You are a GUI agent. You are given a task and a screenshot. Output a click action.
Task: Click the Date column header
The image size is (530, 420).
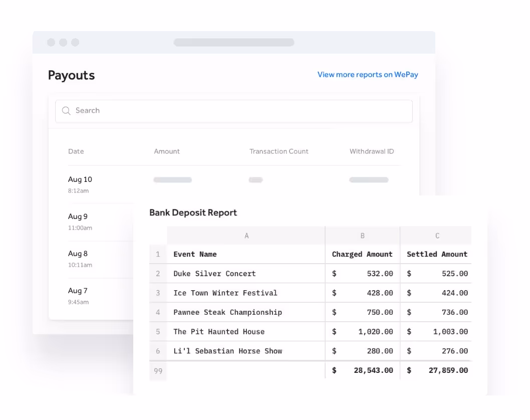pyautogui.click(x=76, y=151)
